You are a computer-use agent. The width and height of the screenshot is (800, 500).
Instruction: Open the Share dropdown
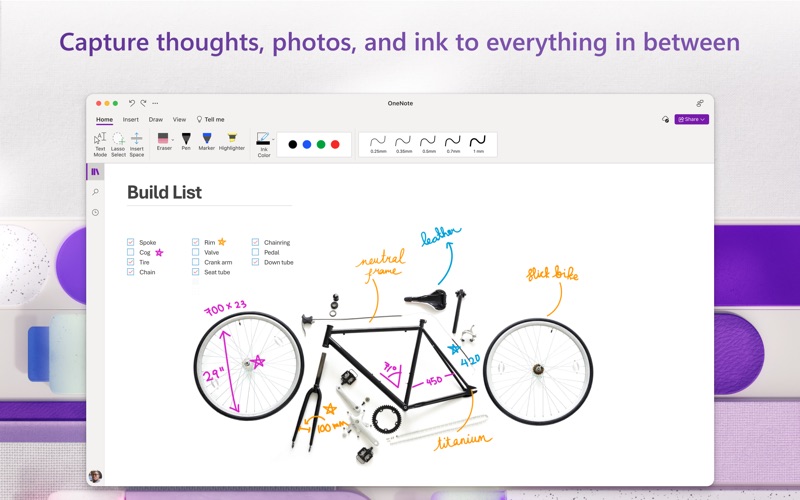point(691,119)
